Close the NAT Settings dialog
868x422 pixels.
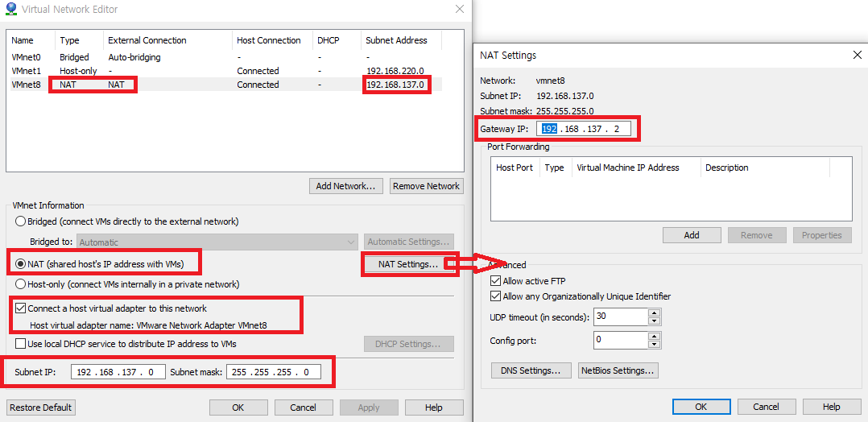(857, 55)
